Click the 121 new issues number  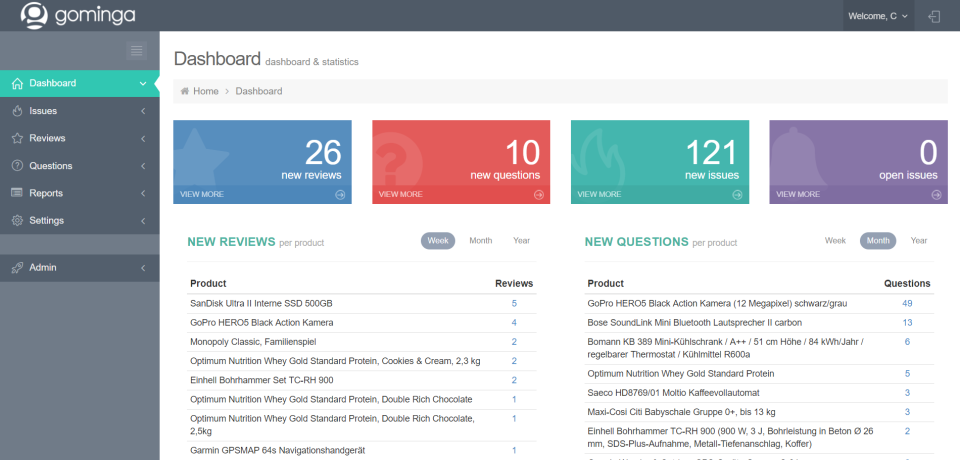click(x=711, y=153)
